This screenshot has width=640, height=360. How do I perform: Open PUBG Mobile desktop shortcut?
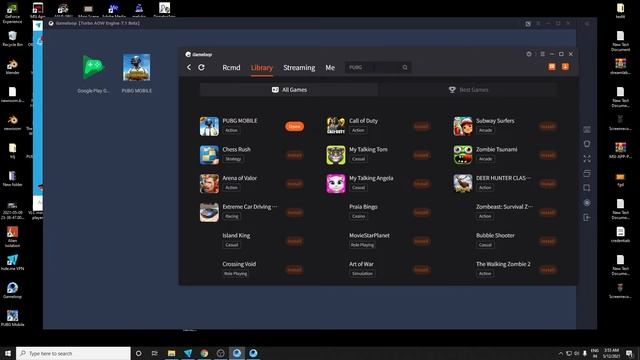[x=12, y=318]
